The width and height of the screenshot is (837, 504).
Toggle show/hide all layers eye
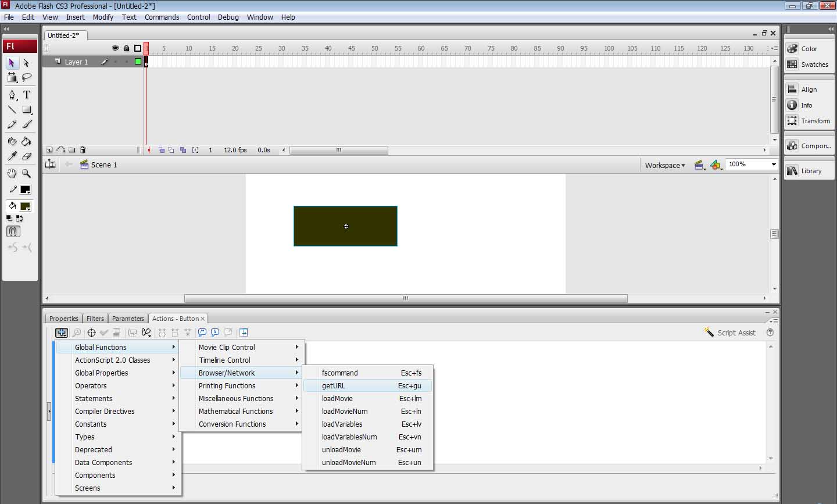coord(115,48)
